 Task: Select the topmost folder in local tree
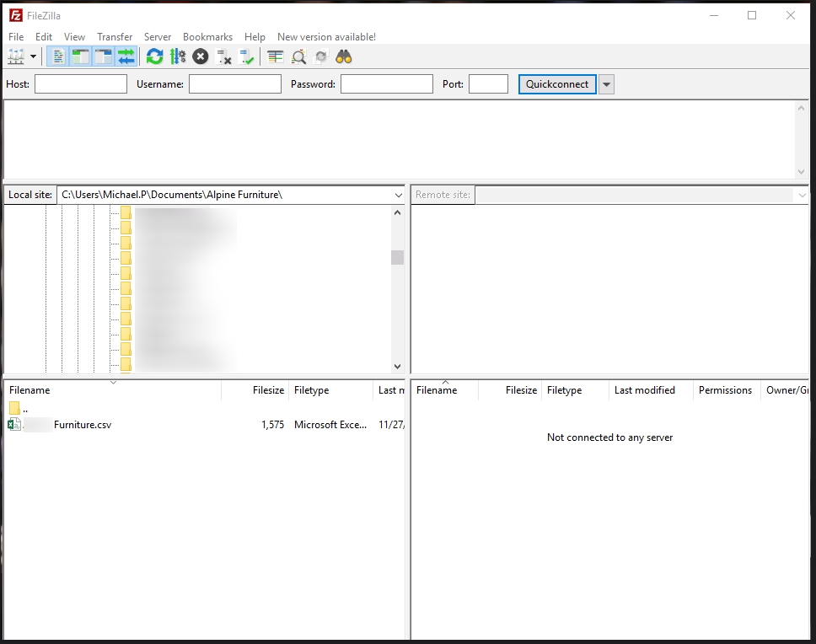(x=126, y=212)
